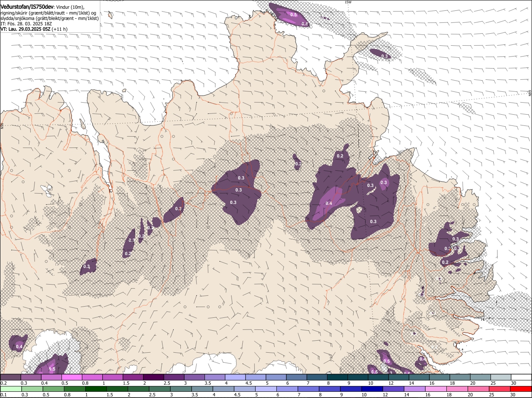532x398 pixels.
Task: Pick the 3.5–4 lavender snow legend swatch
Action: (x=214, y=377)
